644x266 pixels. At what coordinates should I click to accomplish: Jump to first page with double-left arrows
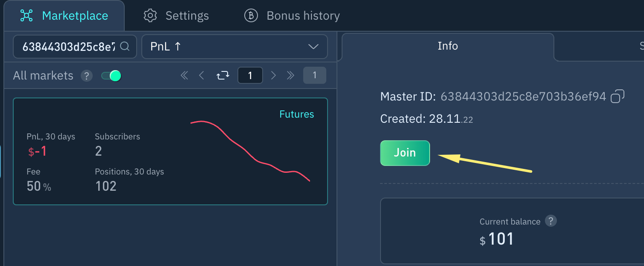[184, 76]
